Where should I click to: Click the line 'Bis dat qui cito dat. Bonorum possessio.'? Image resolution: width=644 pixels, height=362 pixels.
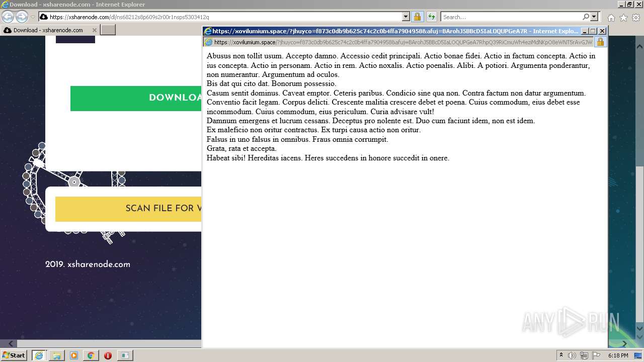click(272, 84)
